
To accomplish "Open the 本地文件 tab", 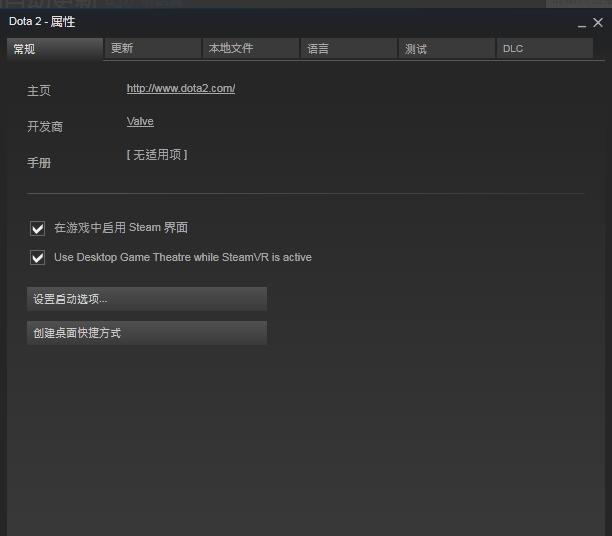I will (251, 48).
